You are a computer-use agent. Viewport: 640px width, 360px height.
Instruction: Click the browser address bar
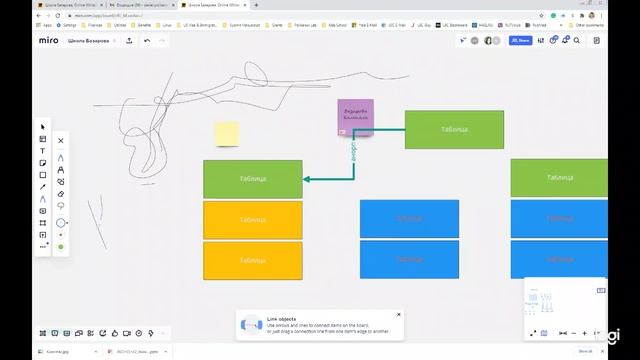302,16
